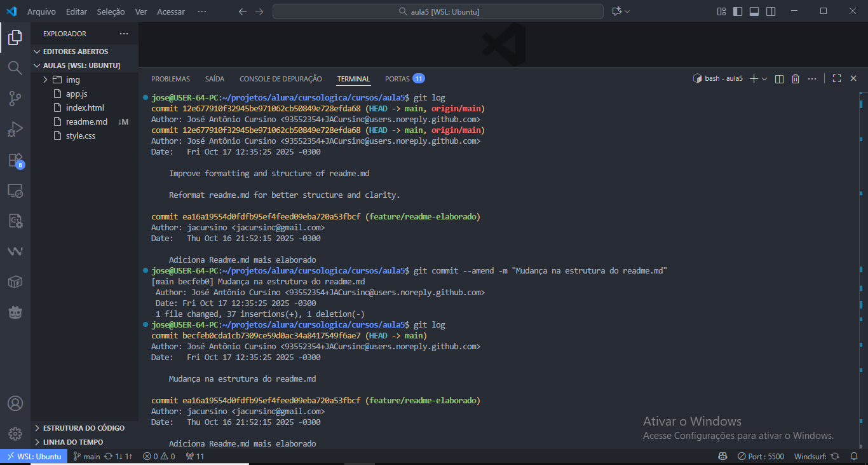
Task: Open the Source Control view icon
Action: pyautogui.click(x=15, y=98)
